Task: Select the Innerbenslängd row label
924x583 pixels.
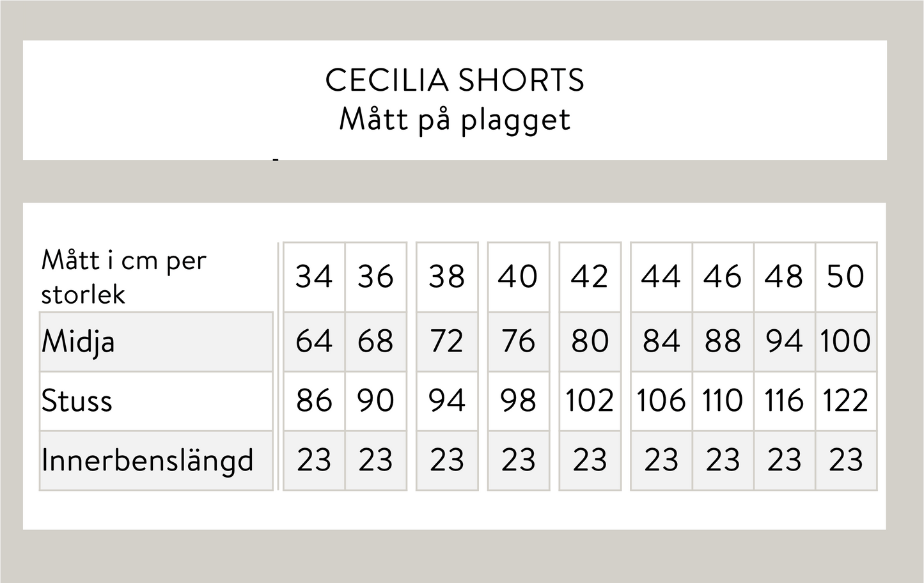Action: coord(147,460)
